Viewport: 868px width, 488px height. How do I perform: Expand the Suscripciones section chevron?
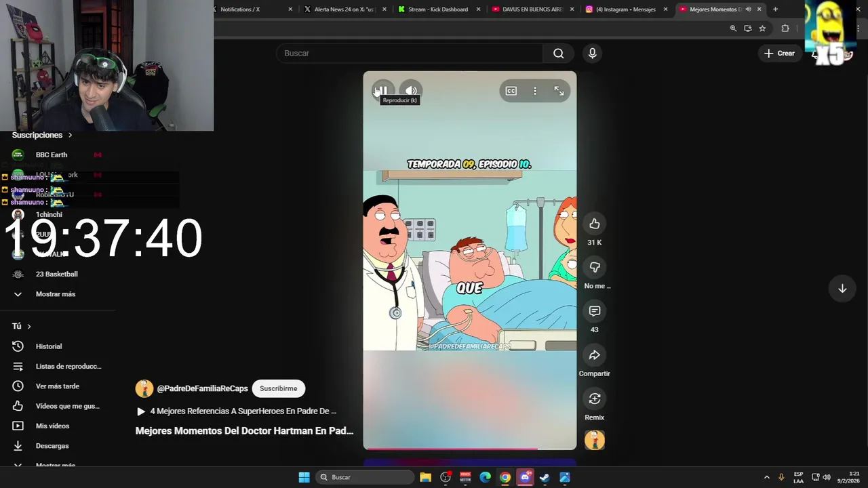70,136
